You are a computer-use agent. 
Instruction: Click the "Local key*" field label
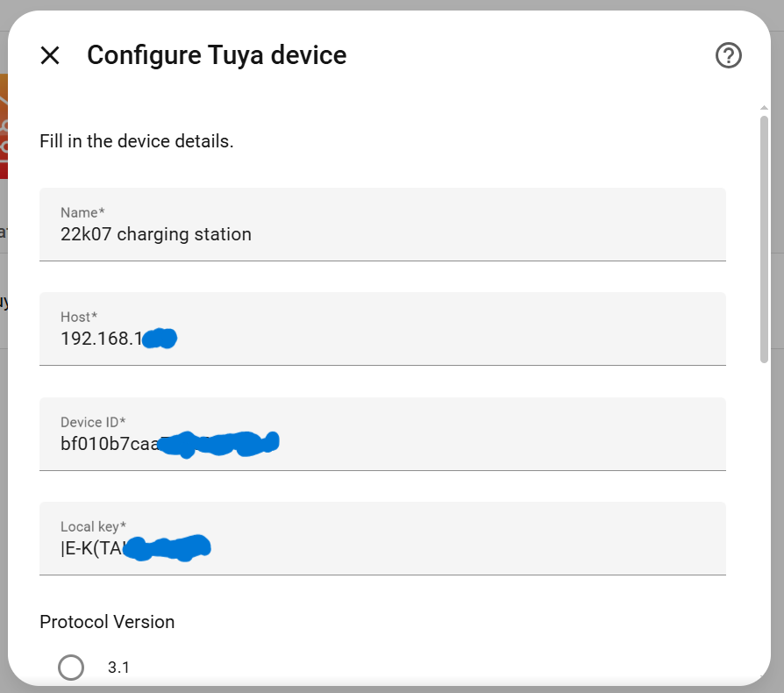pos(93,526)
